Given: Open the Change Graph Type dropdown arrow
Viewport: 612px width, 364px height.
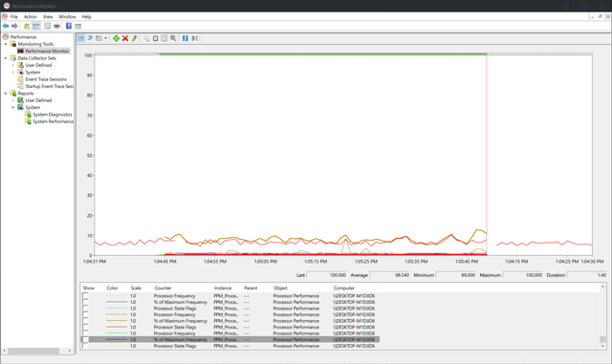Looking at the screenshot, I should tap(105, 38).
